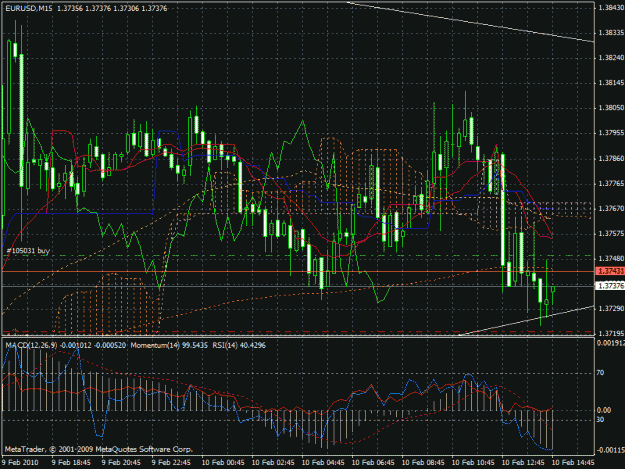Click the '10 Feb 00:45' time axis label
Viewport: 625px width, 469px height.
coord(223,462)
